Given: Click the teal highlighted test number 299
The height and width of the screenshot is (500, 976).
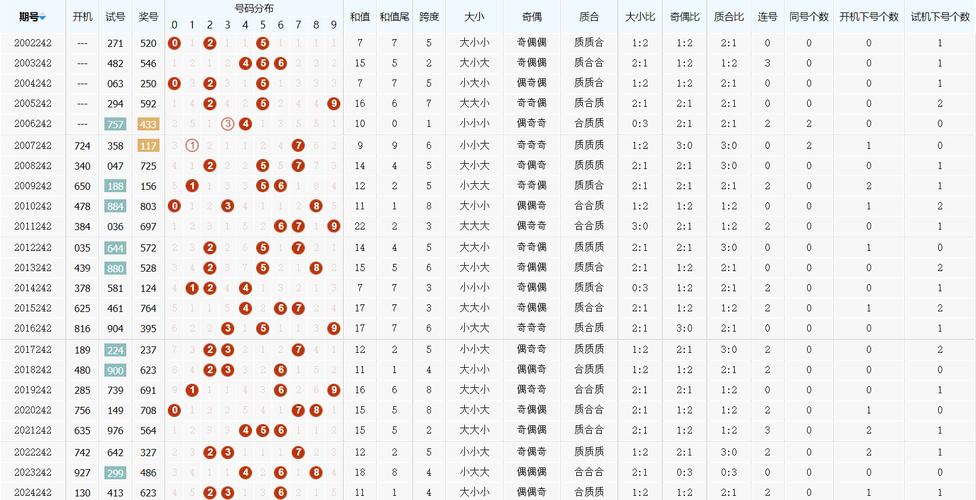Looking at the screenshot, I should click(x=115, y=473).
